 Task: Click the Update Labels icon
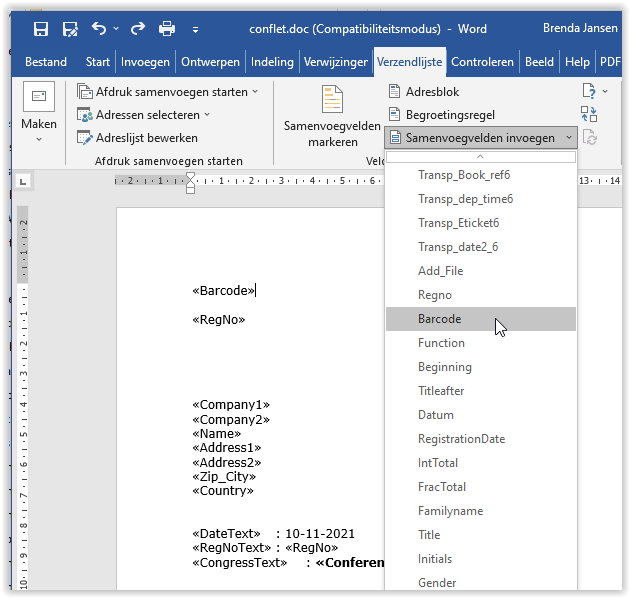(x=589, y=137)
